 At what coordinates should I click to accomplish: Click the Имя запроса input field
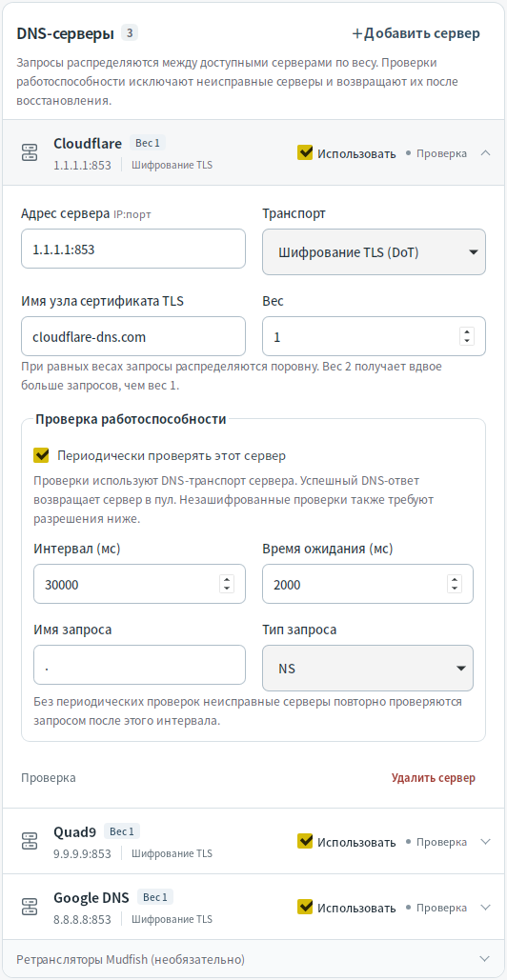pos(139,665)
